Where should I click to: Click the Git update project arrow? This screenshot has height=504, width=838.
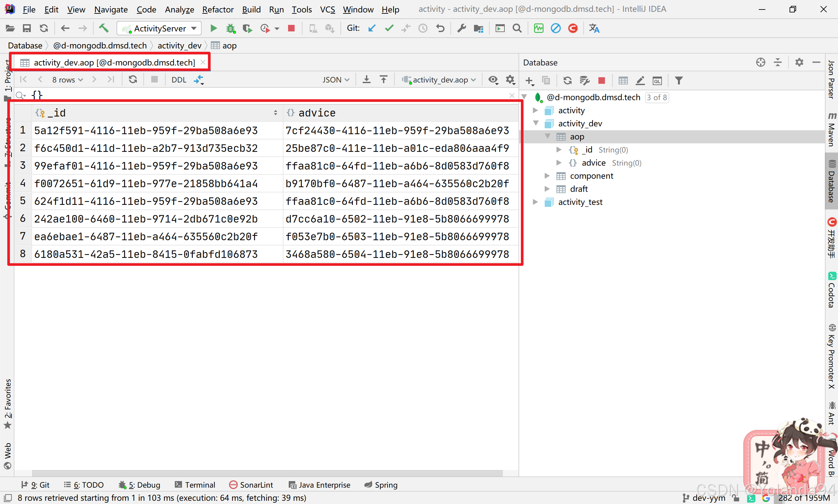tap(372, 28)
